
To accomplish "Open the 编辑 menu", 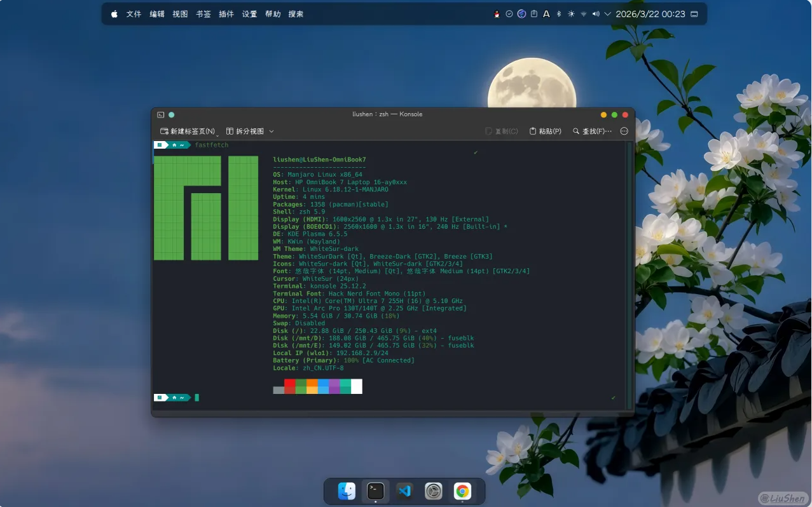I will [157, 14].
